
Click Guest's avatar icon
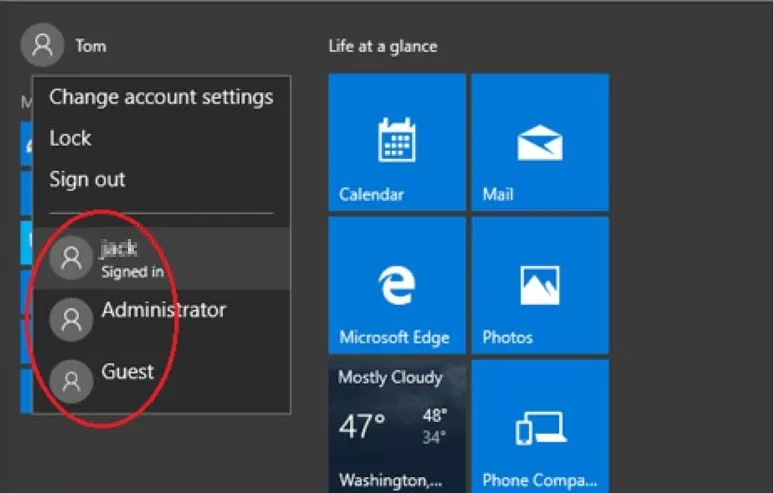[x=71, y=381]
